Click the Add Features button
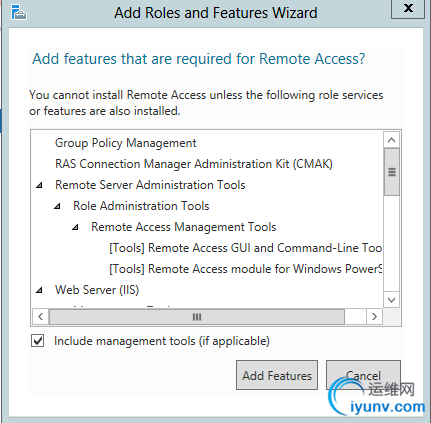The width and height of the screenshot is (431, 423). pos(277,375)
